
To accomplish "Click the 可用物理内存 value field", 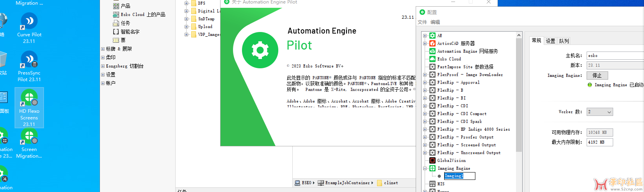I will pyautogui.click(x=600, y=132).
